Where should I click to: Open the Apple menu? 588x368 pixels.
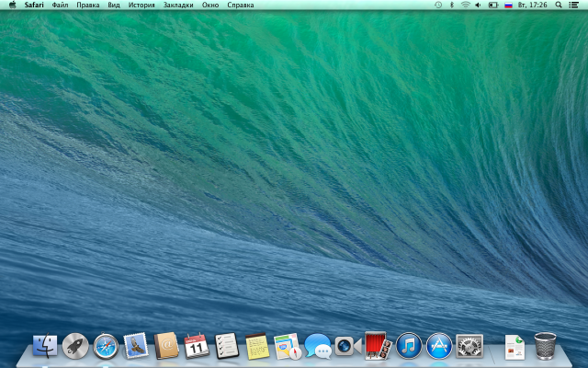click(x=12, y=5)
